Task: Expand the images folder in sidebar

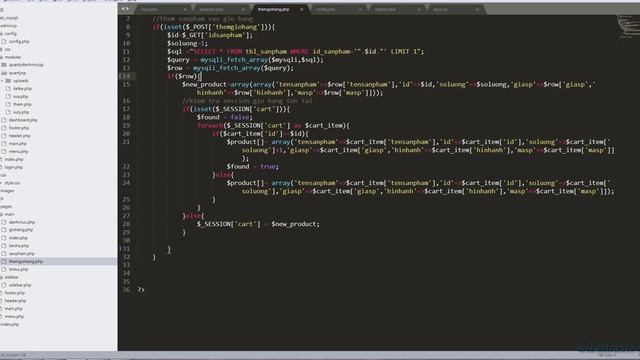Action: [x=7, y=191]
